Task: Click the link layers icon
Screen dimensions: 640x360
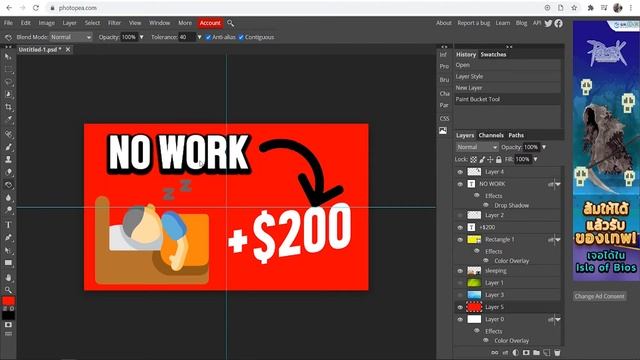Action: (x=495, y=352)
